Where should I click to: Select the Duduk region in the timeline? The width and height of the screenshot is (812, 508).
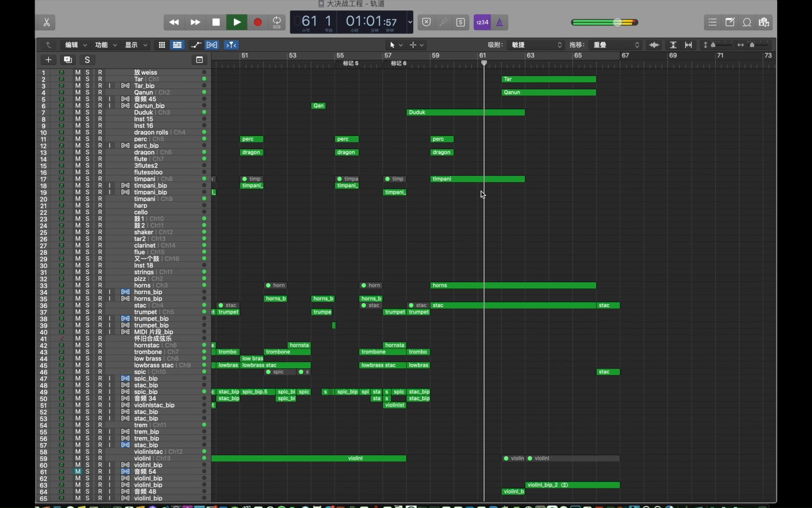pyautogui.click(x=466, y=112)
